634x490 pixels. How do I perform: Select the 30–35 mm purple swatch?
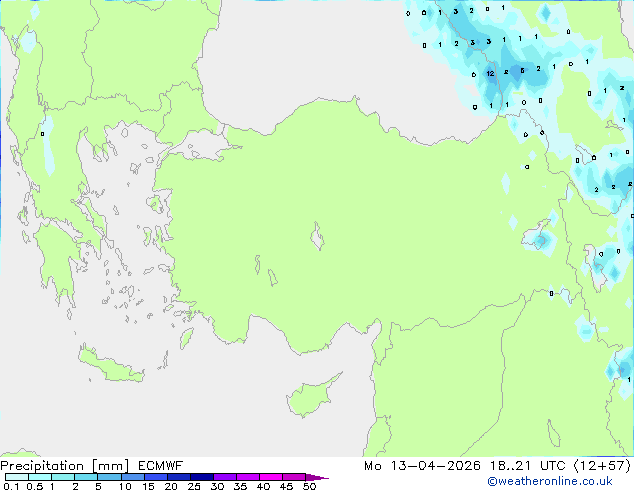(224, 477)
